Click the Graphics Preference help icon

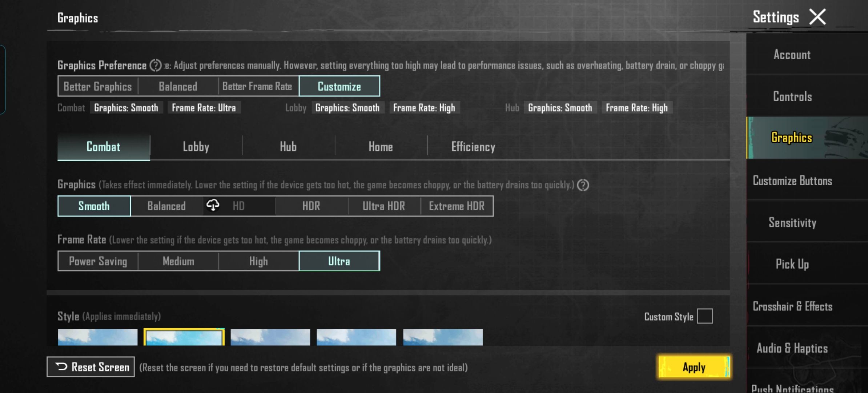point(156,65)
